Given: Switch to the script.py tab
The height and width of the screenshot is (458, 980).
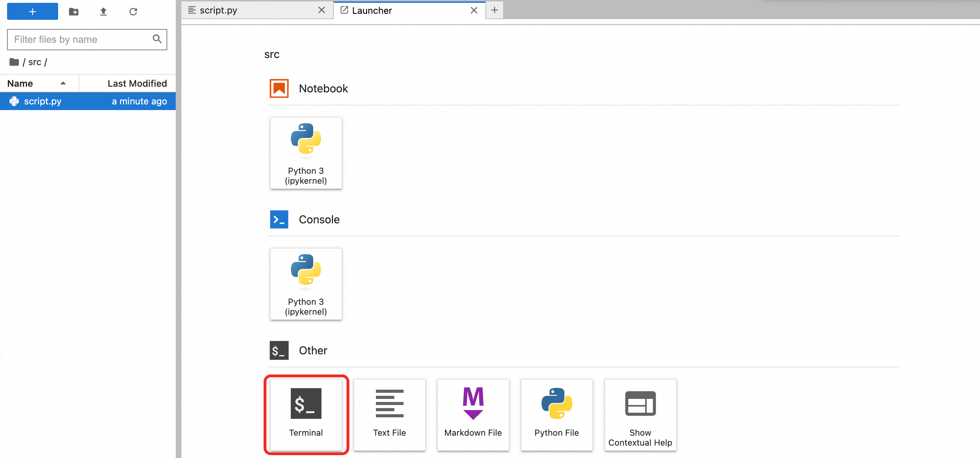Looking at the screenshot, I should click(257, 10).
